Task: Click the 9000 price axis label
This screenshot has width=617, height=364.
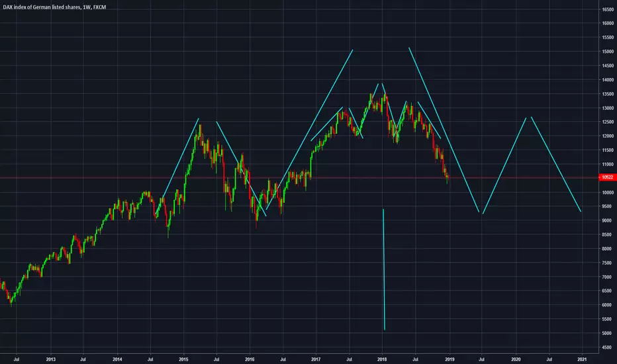Action: point(607,221)
